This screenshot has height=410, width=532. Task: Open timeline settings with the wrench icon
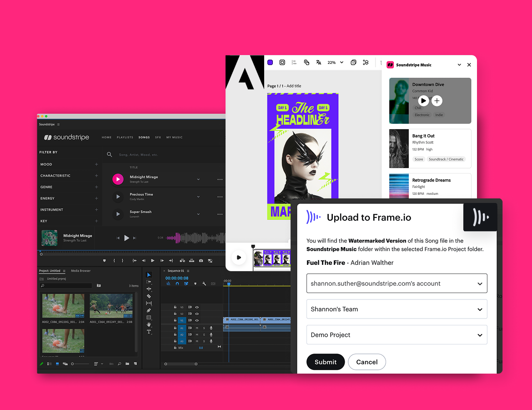(x=204, y=284)
